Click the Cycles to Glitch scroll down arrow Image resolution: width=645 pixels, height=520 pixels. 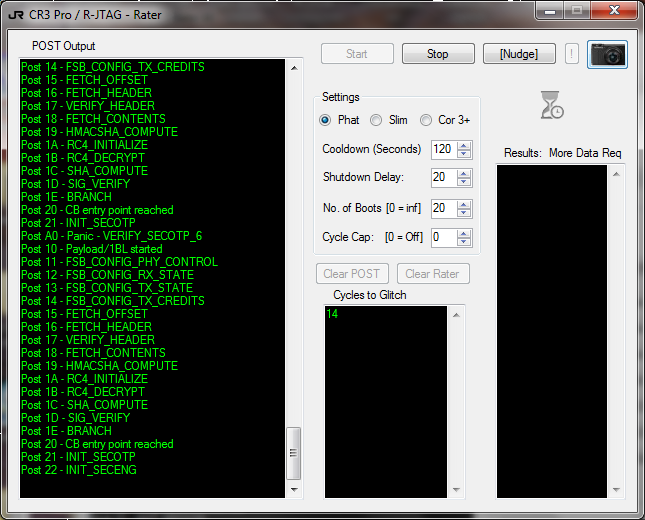point(456,490)
